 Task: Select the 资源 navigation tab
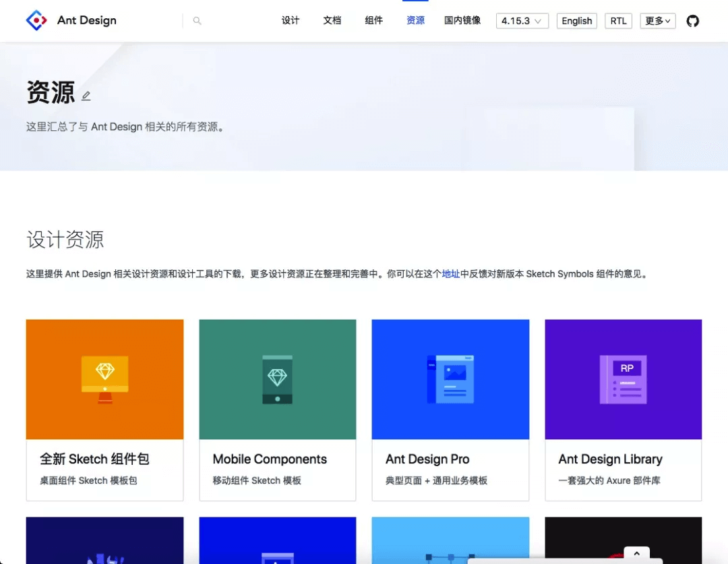(415, 20)
